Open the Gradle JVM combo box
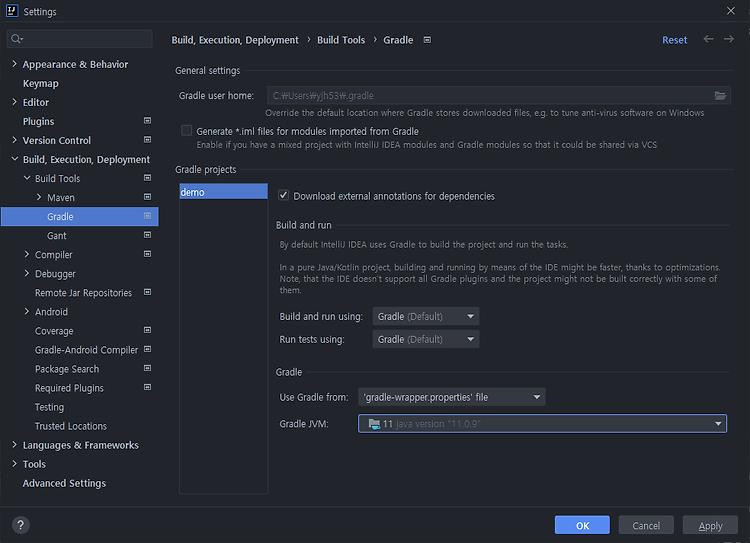750x543 pixels. click(542, 424)
